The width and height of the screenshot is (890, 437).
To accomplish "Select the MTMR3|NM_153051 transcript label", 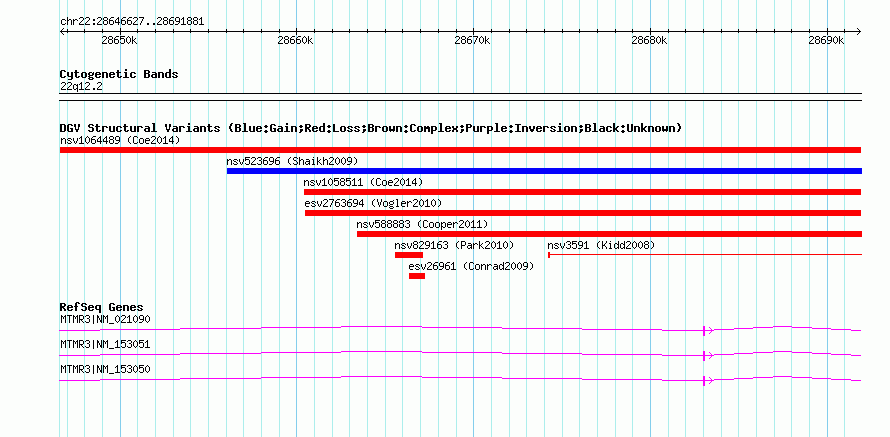I will coord(105,344).
